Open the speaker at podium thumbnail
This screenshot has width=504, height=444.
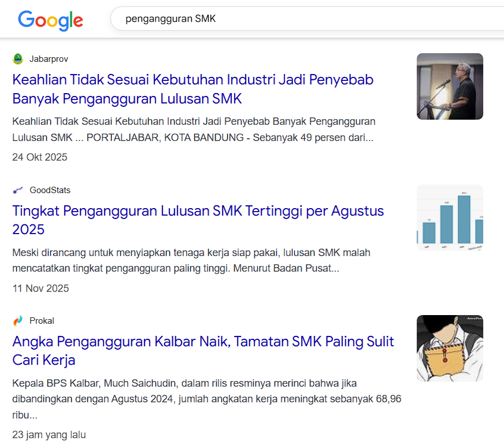click(450, 87)
